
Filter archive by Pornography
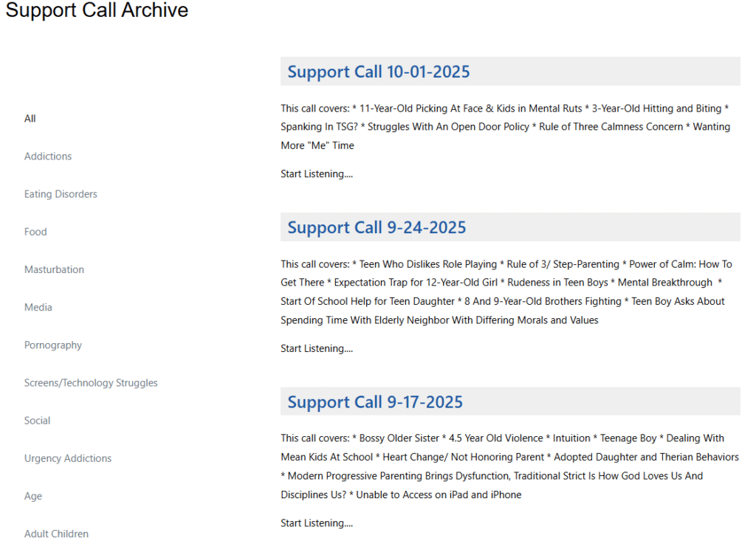click(53, 345)
